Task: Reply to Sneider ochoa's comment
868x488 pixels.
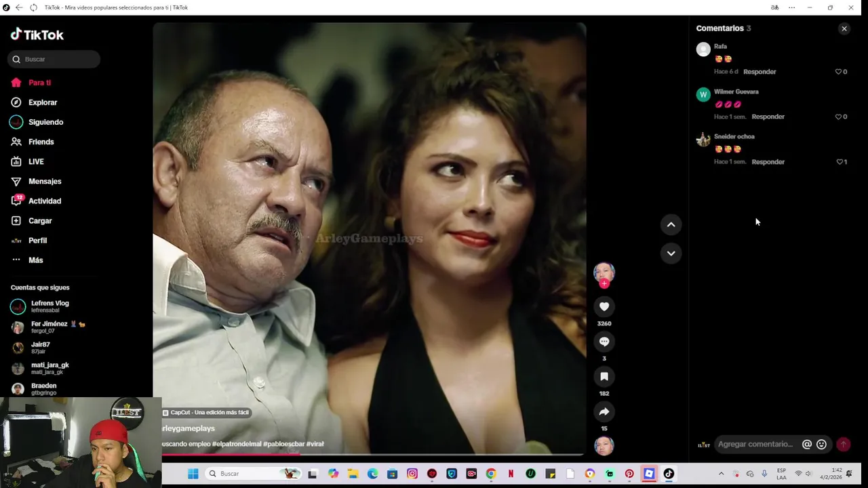Action: pos(768,162)
